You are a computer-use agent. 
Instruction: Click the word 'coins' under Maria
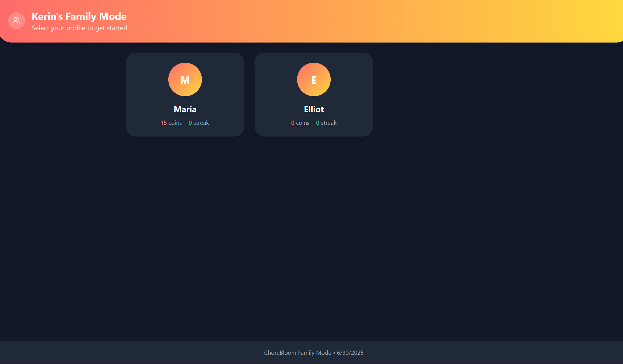click(175, 123)
